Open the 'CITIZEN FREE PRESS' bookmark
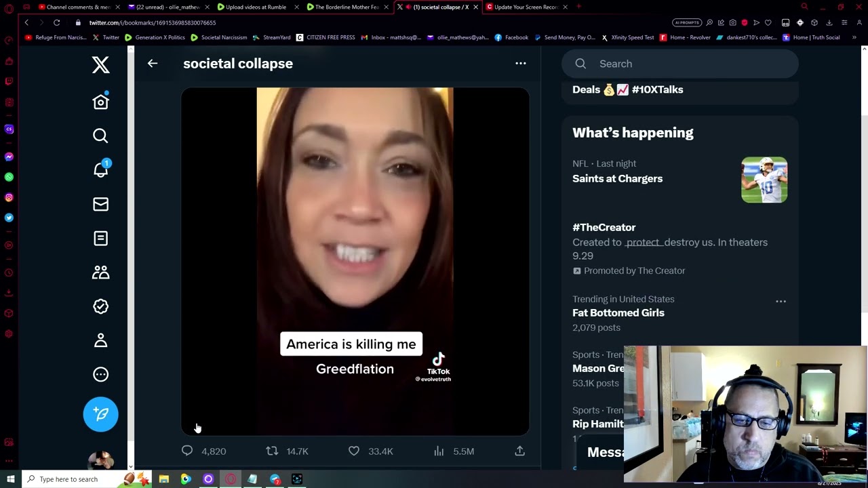Image resolution: width=868 pixels, height=488 pixels. 325,37
